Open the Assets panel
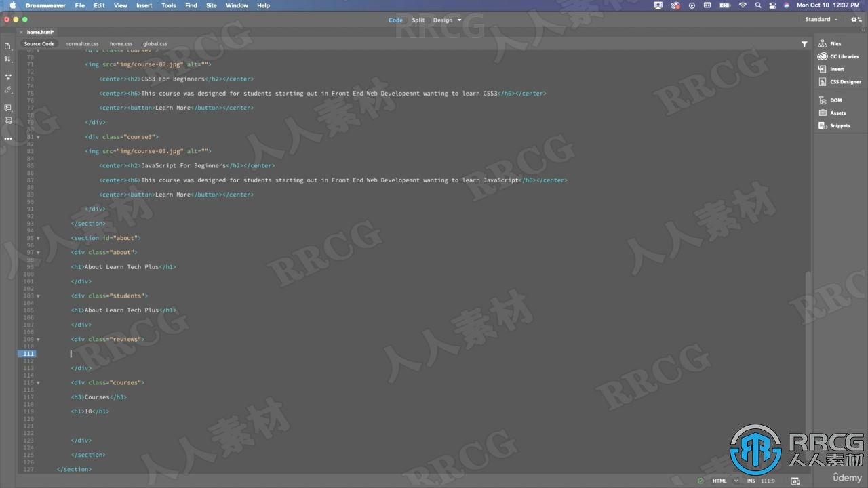The height and width of the screenshot is (488, 868). [x=832, y=113]
